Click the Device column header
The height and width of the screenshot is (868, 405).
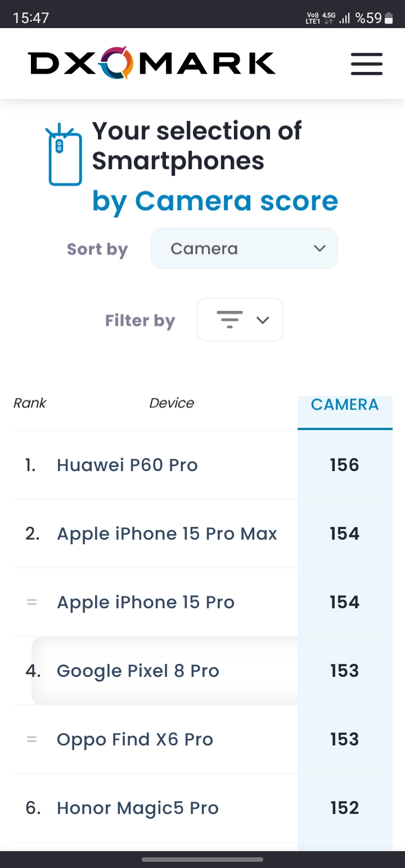pos(172,403)
